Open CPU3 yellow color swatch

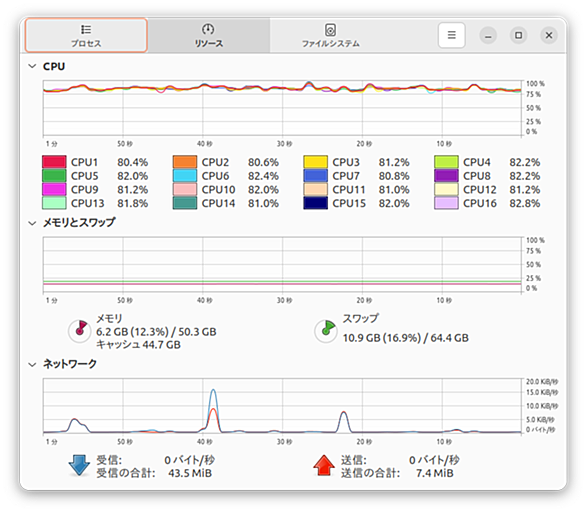(316, 162)
